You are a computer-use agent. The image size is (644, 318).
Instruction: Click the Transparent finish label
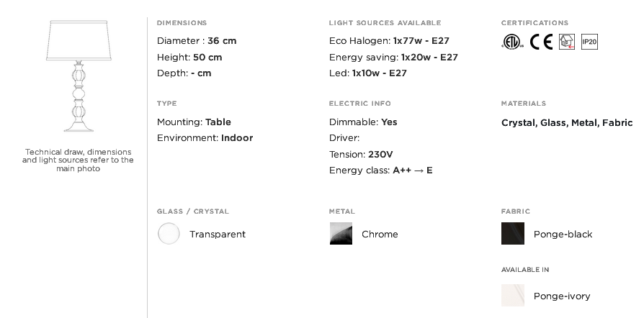(218, 234)
